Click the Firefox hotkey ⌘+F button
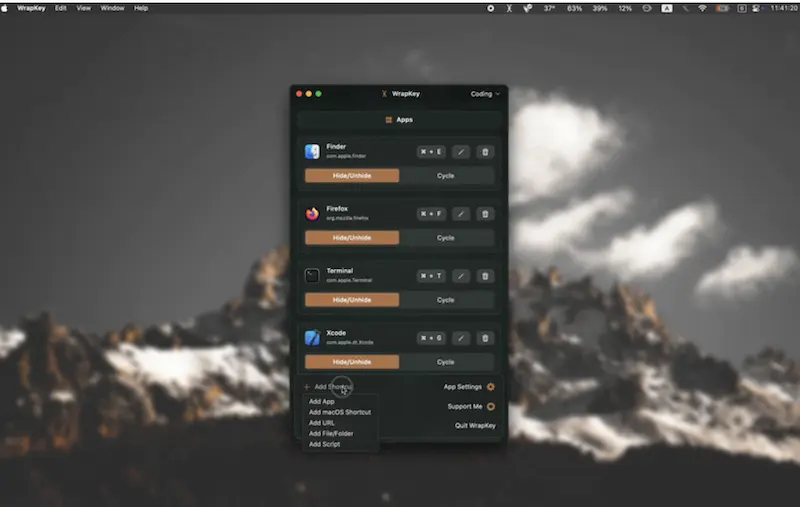This screenshot has height=507, width=800. (431, 214)
